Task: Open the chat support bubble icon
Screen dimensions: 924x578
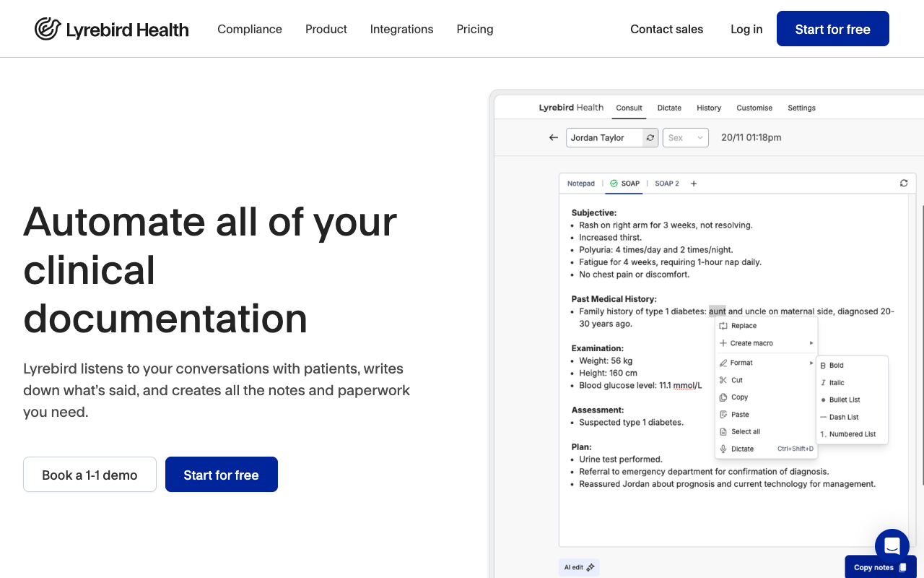Action: (892, 545)
